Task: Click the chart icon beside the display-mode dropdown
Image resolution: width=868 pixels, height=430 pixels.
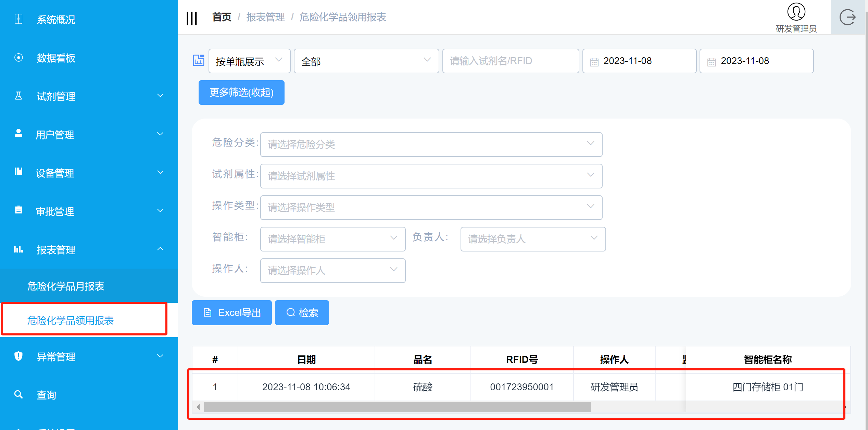Action: pyautogui.click(x=199, y=60)
